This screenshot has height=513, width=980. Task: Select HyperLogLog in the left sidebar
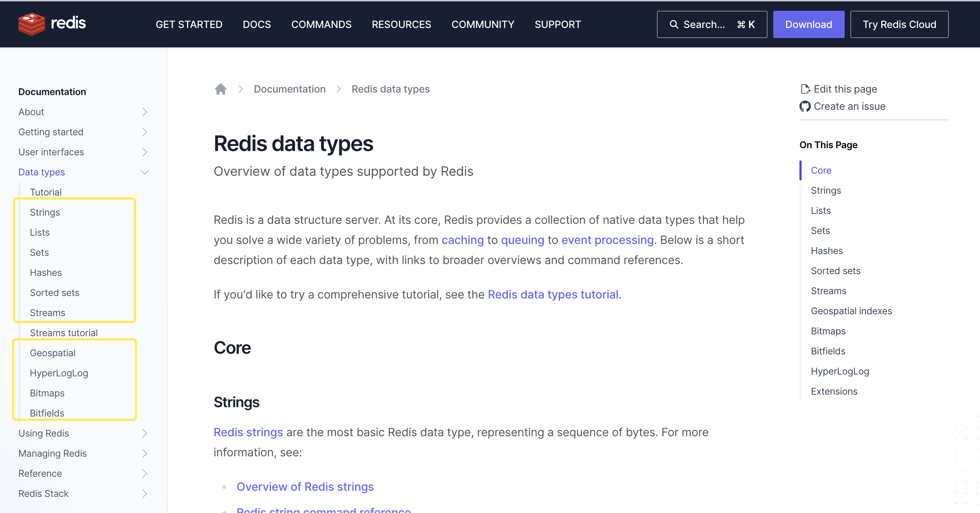pos(59,373)
